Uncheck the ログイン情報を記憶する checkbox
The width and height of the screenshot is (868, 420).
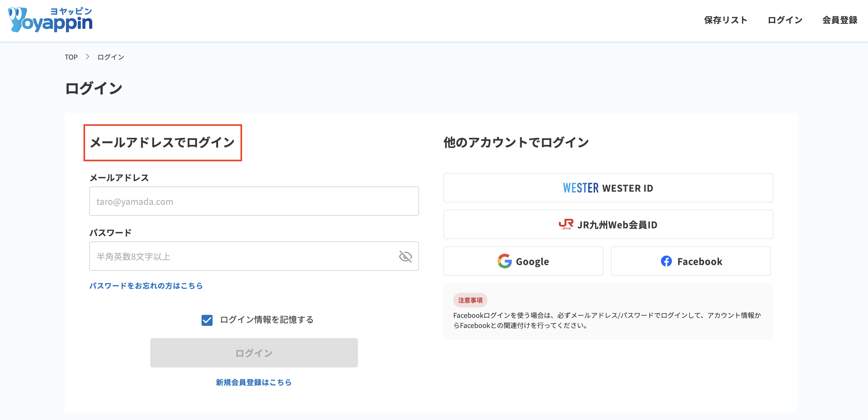pos(207,320)
